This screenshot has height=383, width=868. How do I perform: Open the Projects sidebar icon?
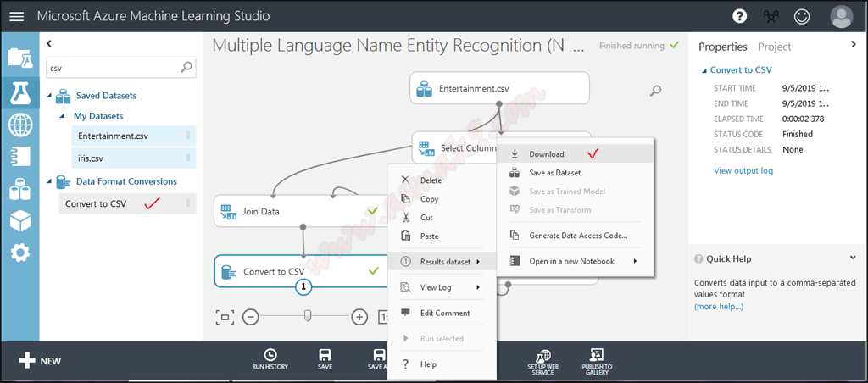(20, 57)
